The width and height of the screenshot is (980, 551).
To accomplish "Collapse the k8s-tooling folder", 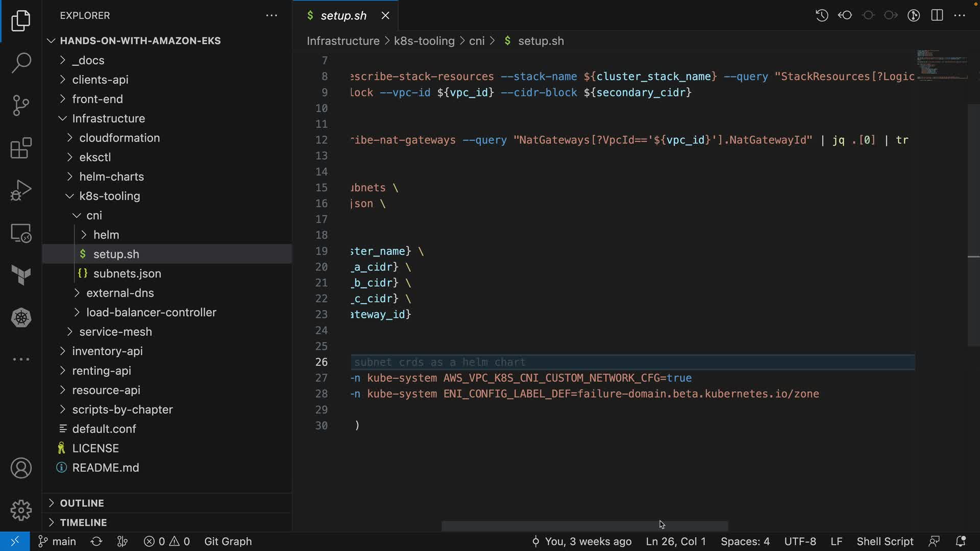I will 109,196.
